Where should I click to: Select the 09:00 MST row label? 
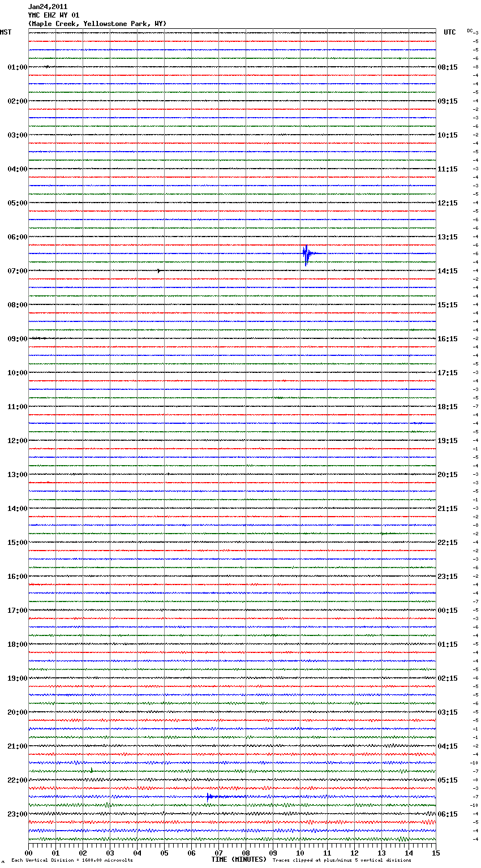(x=17, y=339)
